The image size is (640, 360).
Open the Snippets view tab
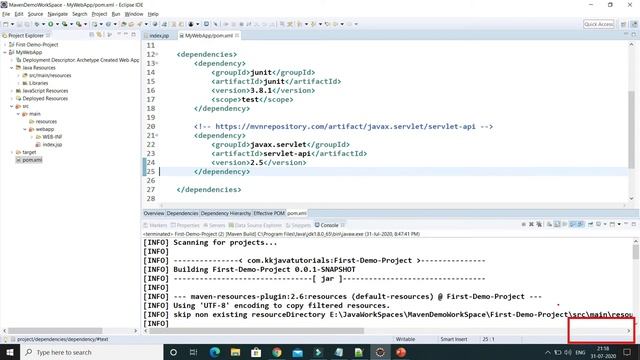(x=299, y=225)
